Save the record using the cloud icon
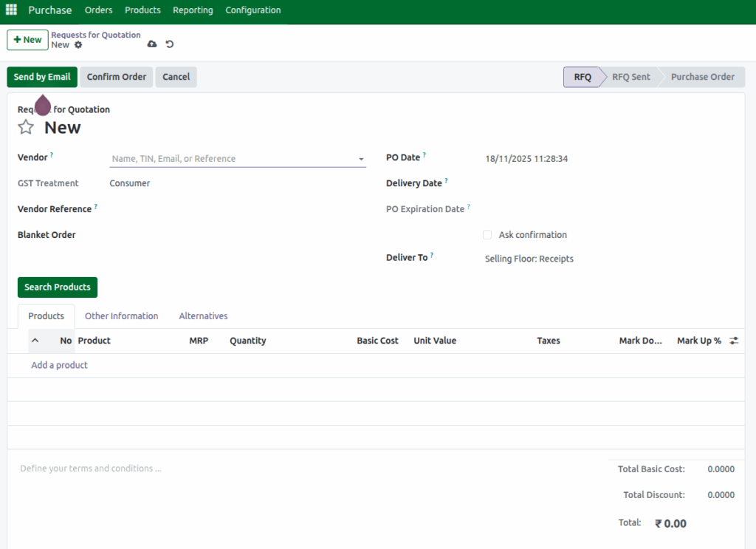The height and width of the screenshot is (549, 756). (x=152, y=44)
